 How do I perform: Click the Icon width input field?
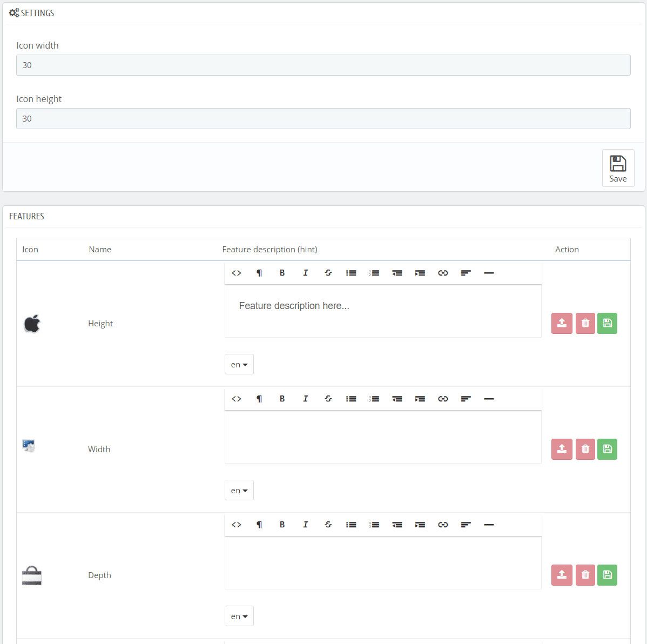pyautogui.click(x=323, y=65)
